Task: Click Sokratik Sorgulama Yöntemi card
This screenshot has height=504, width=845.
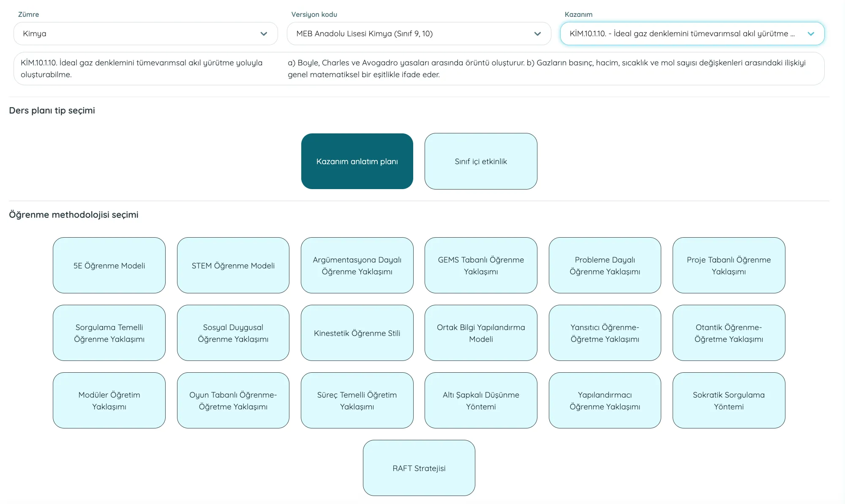Action: [x=729, y=401]
